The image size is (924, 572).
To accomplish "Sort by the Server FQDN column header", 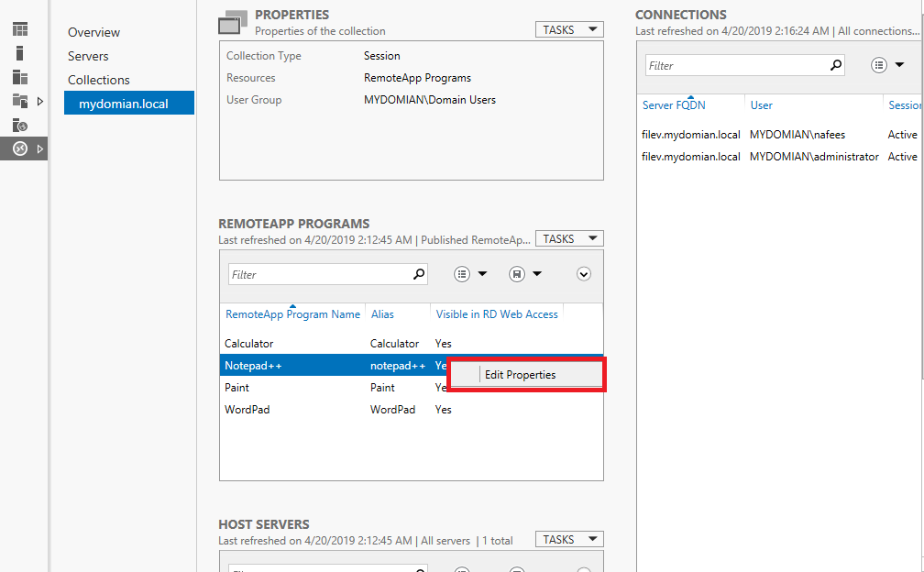I will pyautogui.click(x=675, y=104).
